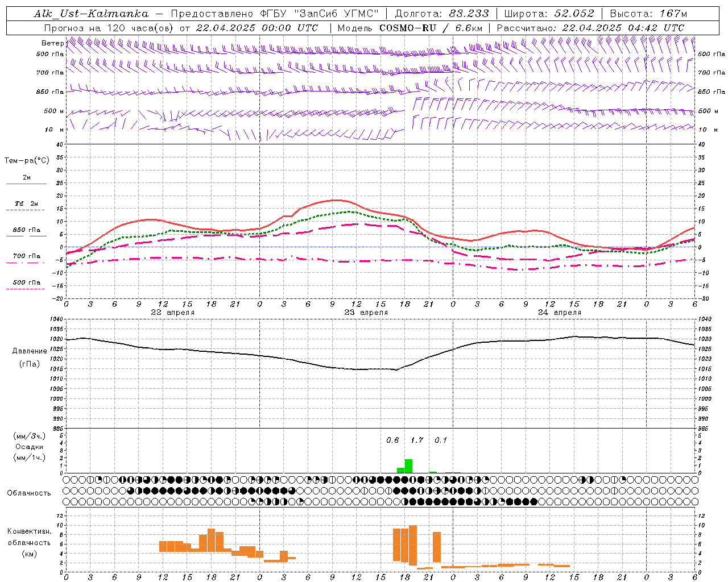Click the Облачность cloud cover label

(29, 493)
